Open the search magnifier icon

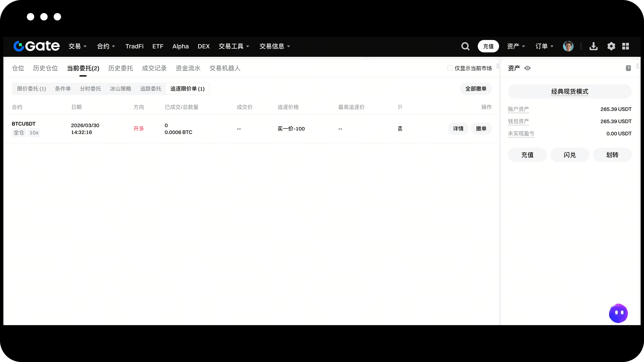click(x=465, y=46)
